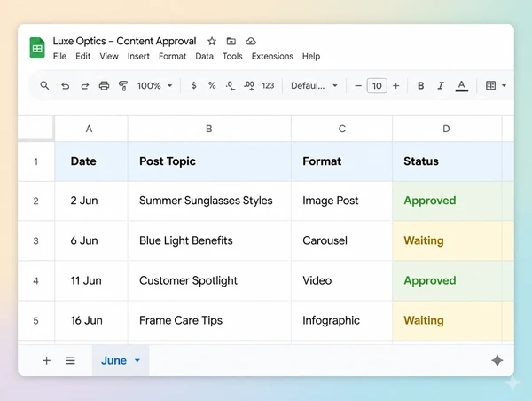This screenshot has width=532, height=401.
Task: Select the Blue Light Benefits cell
Action: click(x=209, y=240)
